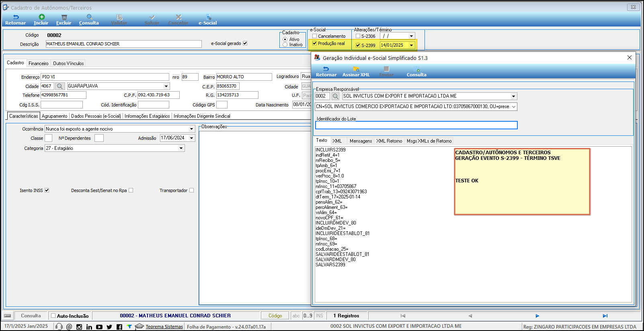The image size is (644, 331).
Task: Enable the S-2306 checkbox
Action: coord(358,36)
